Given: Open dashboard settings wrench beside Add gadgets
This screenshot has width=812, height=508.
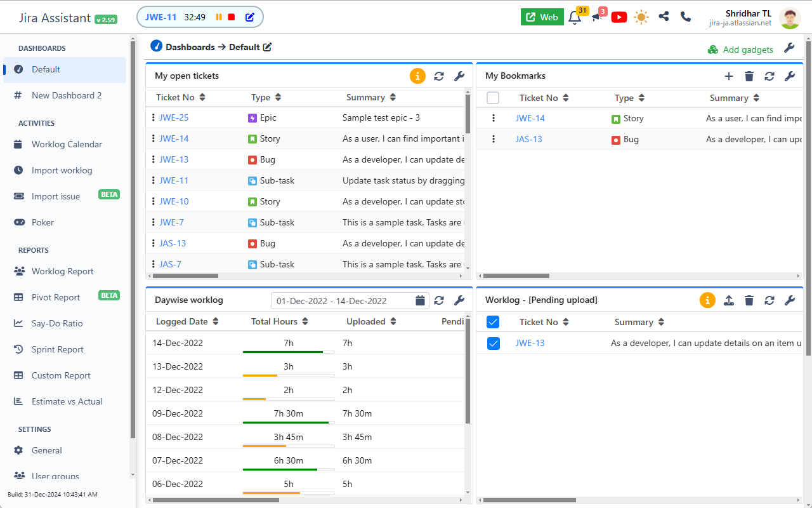Looking at the screenshot, I should click(789, 48).
